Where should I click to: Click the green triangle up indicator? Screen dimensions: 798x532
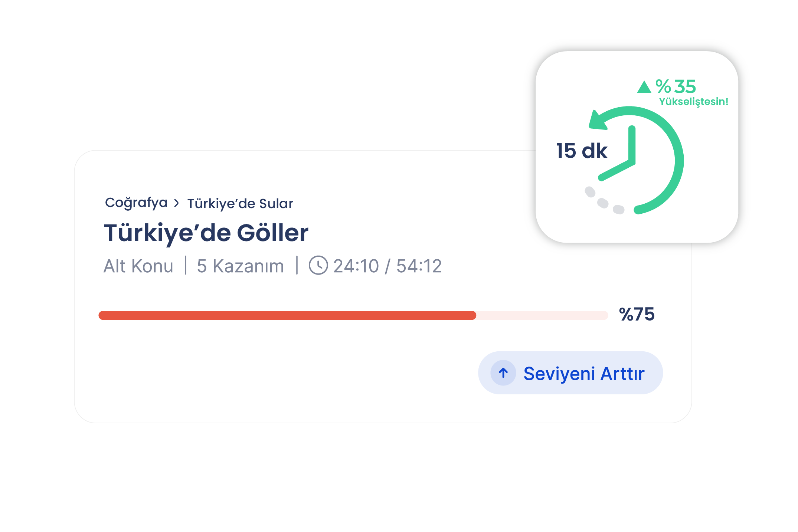tap(644, 87)
